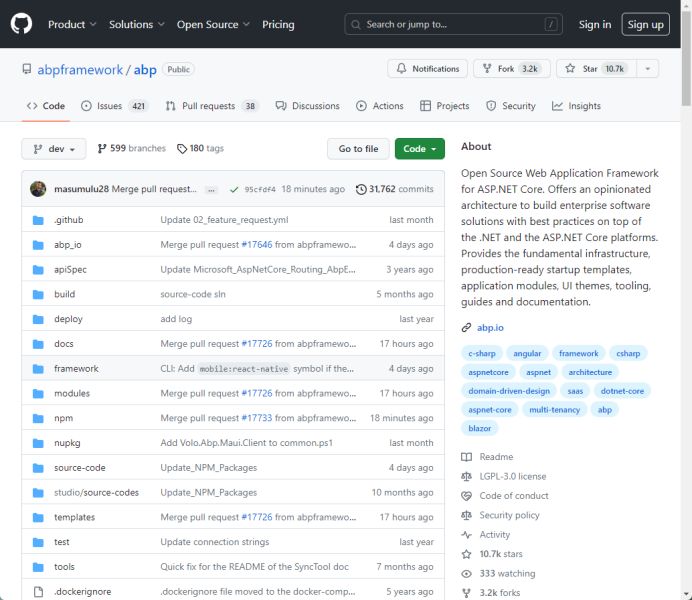Click the npm folder icon

point(38,418)
